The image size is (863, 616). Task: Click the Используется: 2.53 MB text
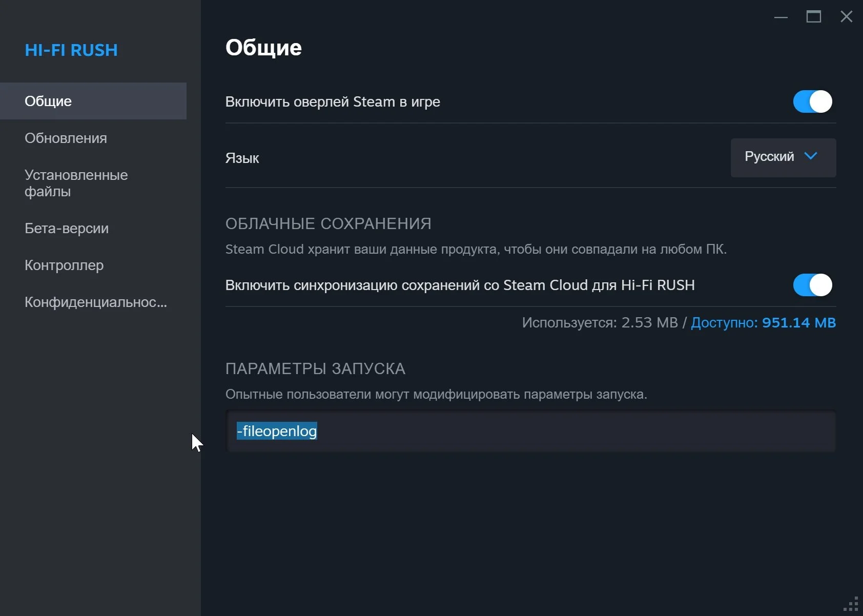coord(600,322)
